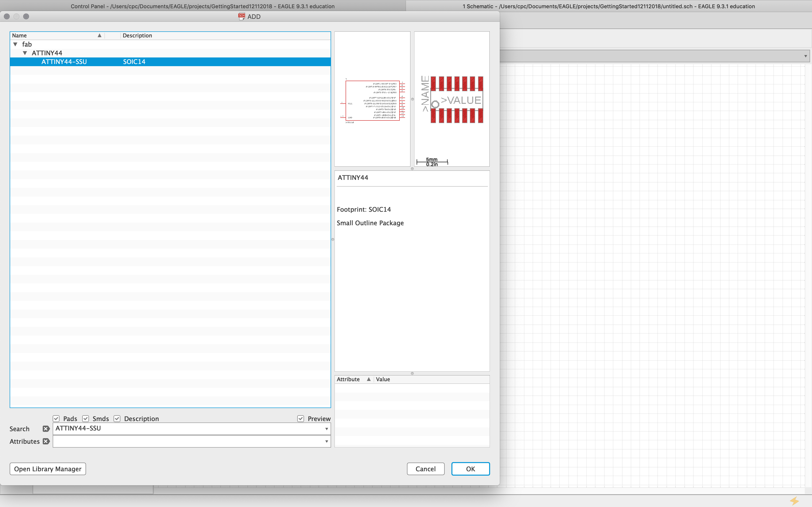Collapse the ATTINY44 device node
Viewport: 812px width, 507px height.
(x=25, y=53)
